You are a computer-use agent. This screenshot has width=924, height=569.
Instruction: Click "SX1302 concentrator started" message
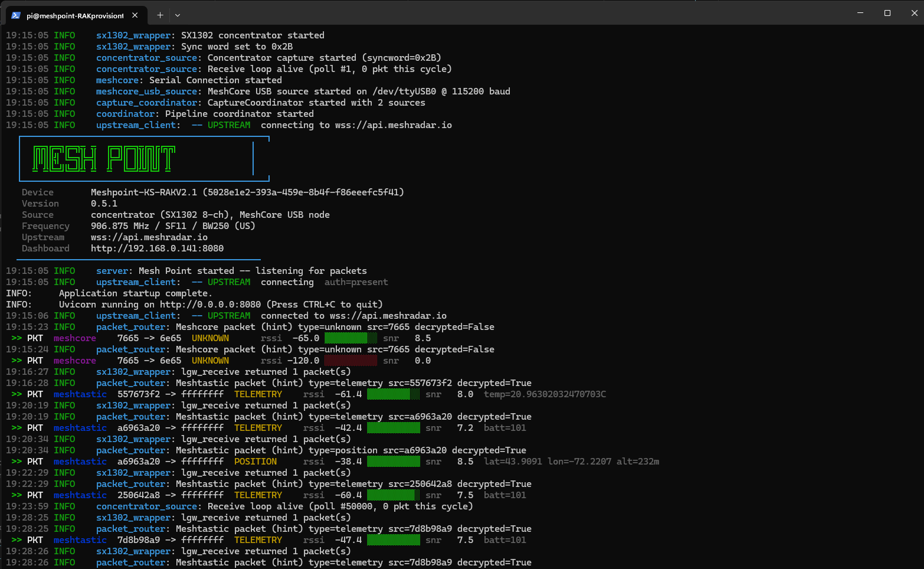click(253, 35)
